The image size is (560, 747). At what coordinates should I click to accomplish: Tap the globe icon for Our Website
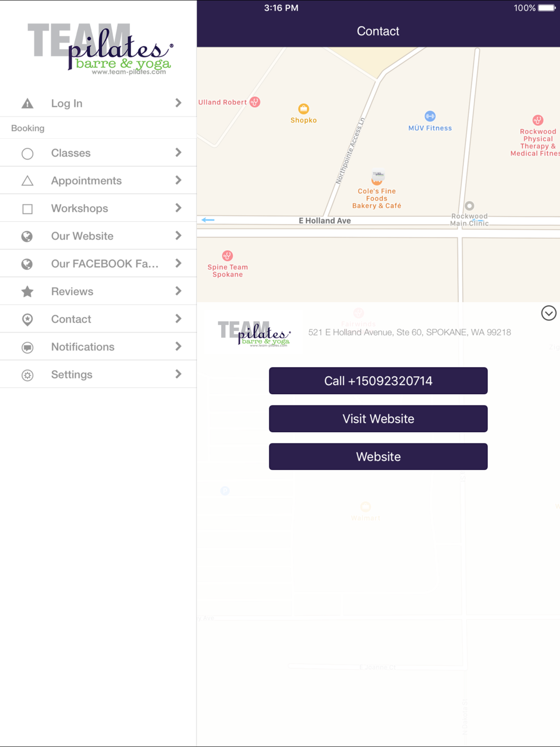[27, 236]
